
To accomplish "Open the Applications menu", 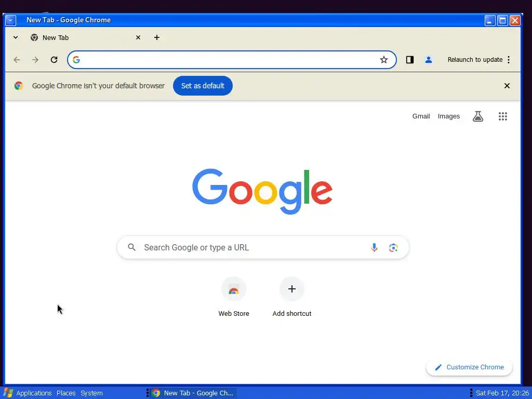I will click(x=34, y=393).
